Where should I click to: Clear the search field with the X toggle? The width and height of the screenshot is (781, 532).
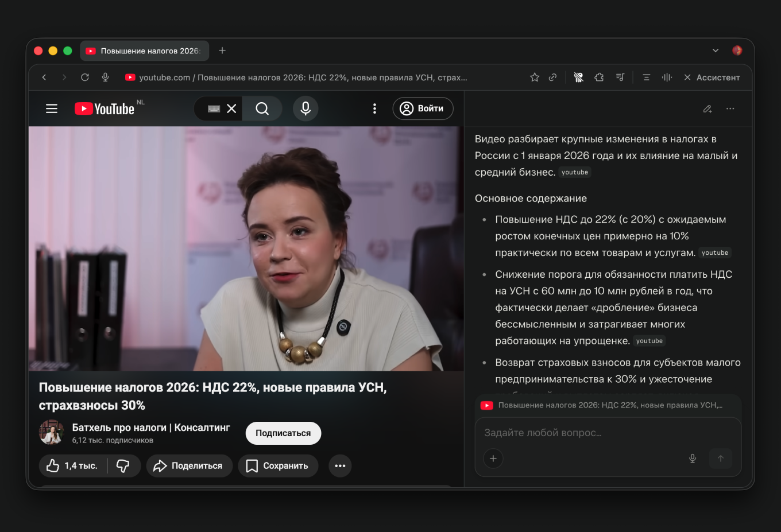click(232, 108)
